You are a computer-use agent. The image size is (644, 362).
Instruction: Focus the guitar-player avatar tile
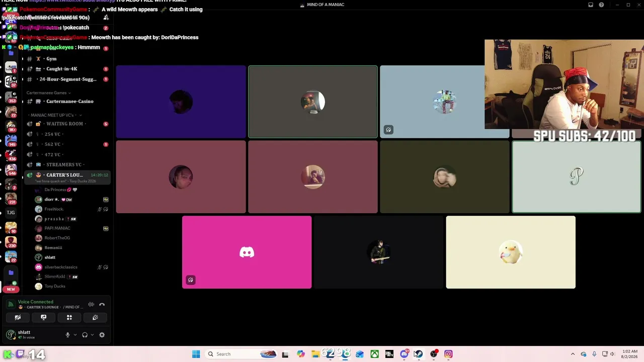379,252
